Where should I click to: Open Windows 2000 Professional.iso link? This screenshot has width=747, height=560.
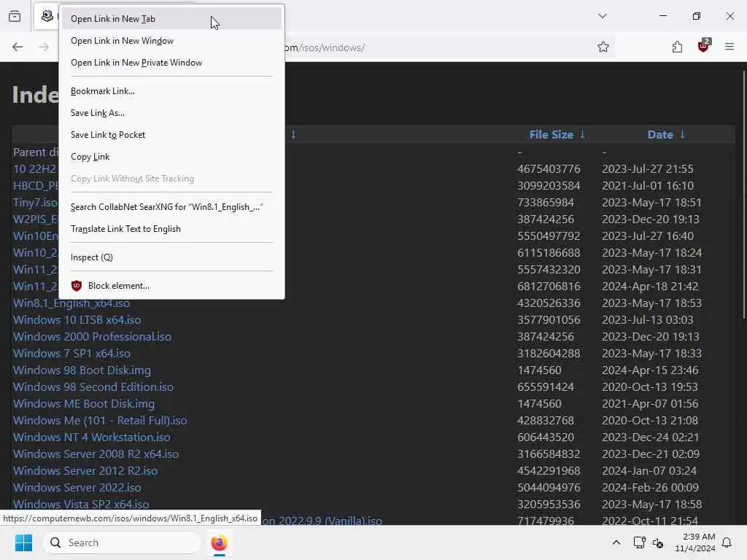93,337
